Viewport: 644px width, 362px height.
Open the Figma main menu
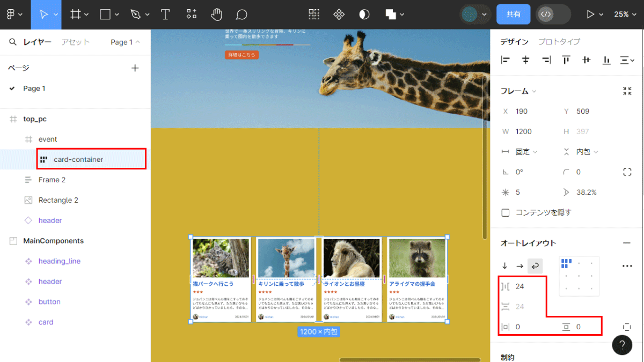(11, 14)
